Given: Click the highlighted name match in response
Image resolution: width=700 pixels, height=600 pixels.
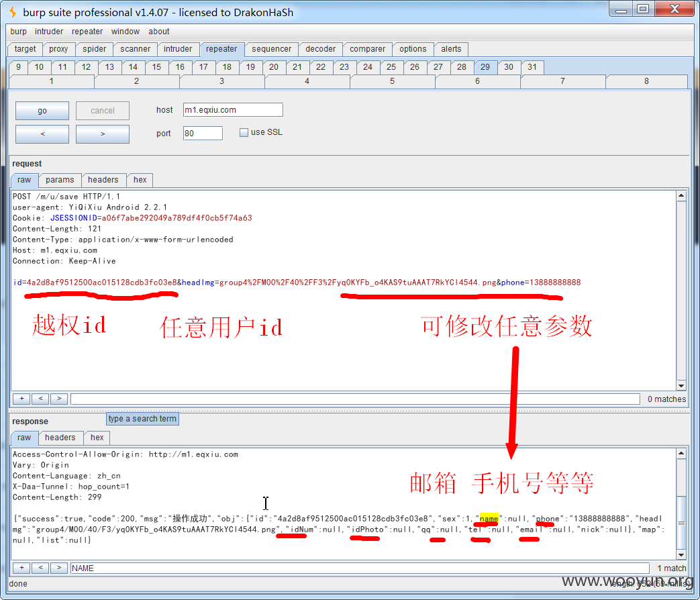Looking at the screenshot, I should (x=489, y=518).
